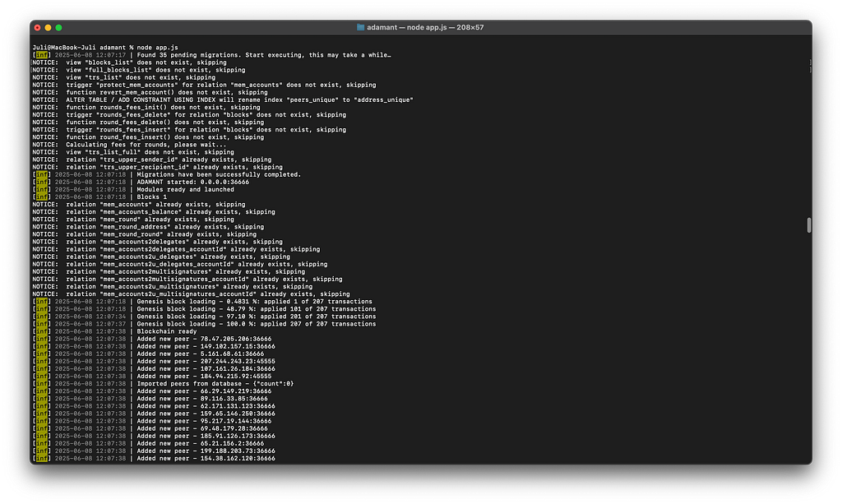Viewport: 842px width, 504px height.
Task: Click the relation "mem_accounts2multisignatures_accountId" notice line
Action: tap(187, 280)
